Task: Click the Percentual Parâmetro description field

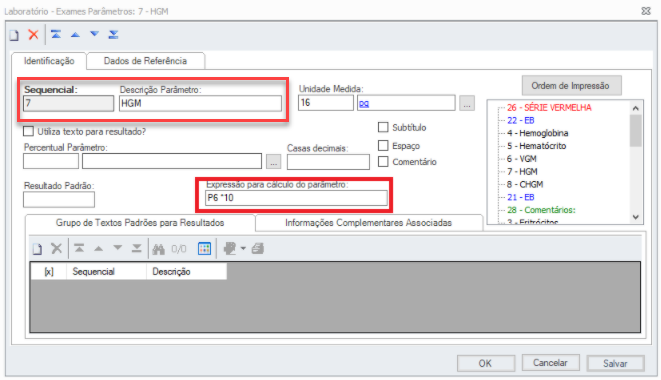Action: 172,161
